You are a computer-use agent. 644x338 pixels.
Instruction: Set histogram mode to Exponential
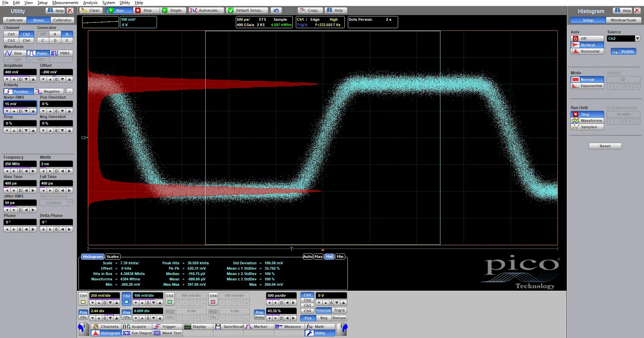click(587, 86)
